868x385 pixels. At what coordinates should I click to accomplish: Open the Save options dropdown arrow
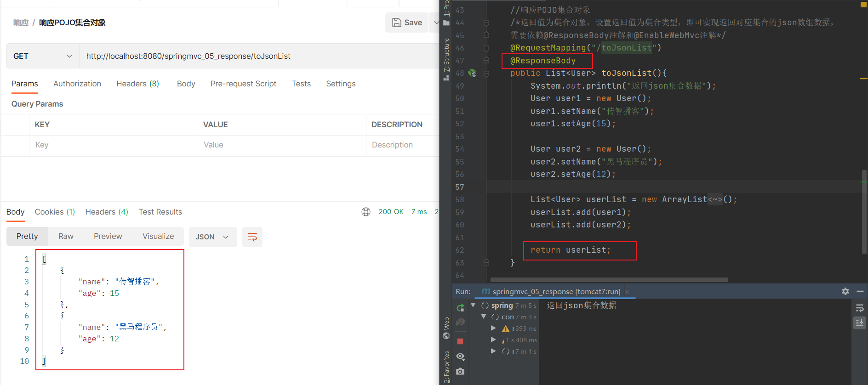(435, 23)
